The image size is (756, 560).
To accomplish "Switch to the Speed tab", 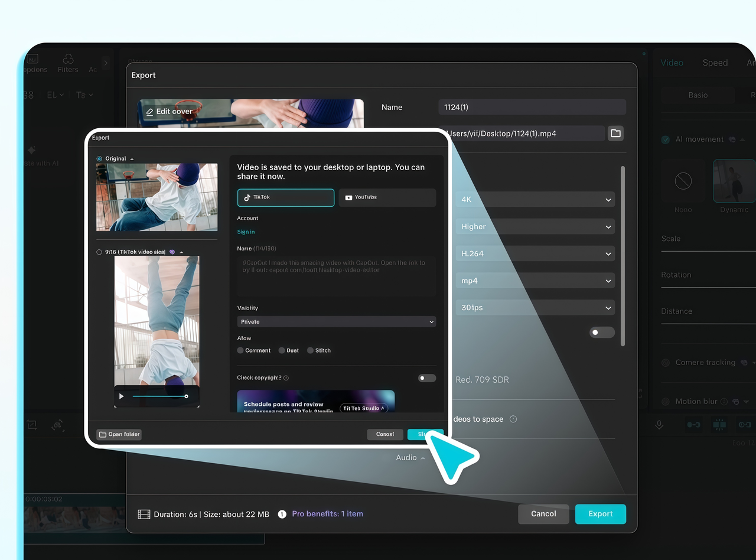I will point(715,62).
